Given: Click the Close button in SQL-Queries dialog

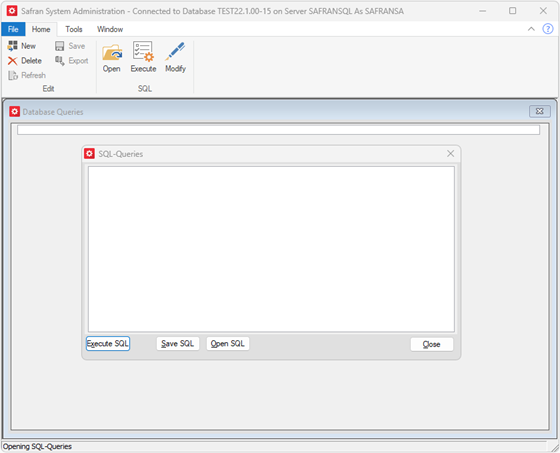Looking at the screenshot, I should [x=432, y=344].
